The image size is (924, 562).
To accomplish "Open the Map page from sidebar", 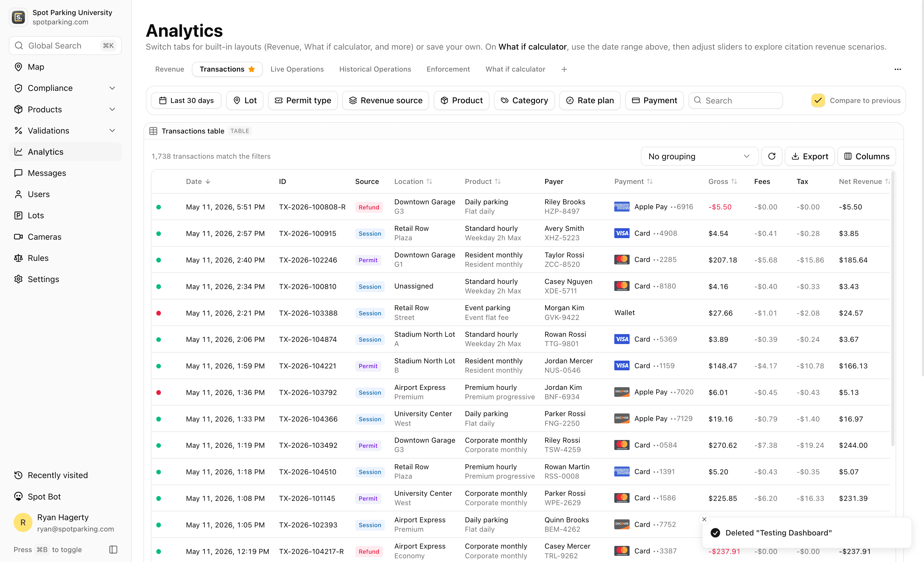I will tap(65, 67).
